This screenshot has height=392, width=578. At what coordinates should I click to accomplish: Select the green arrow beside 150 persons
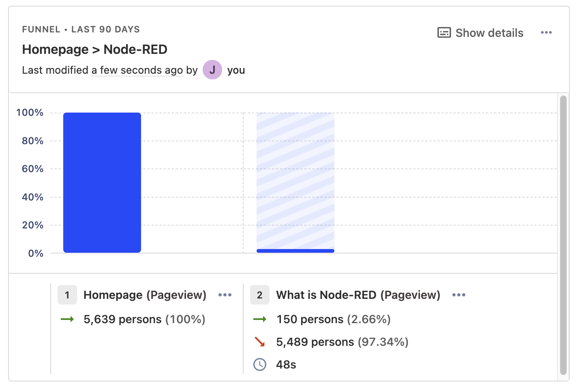pos(259,319)
